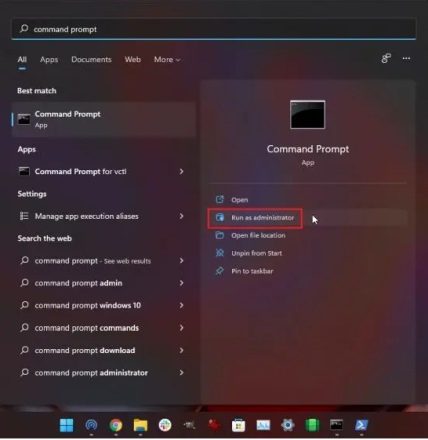Select Command Prompt for vctl app result
Viewport: 428px width, 440px height.
(103, 171)
